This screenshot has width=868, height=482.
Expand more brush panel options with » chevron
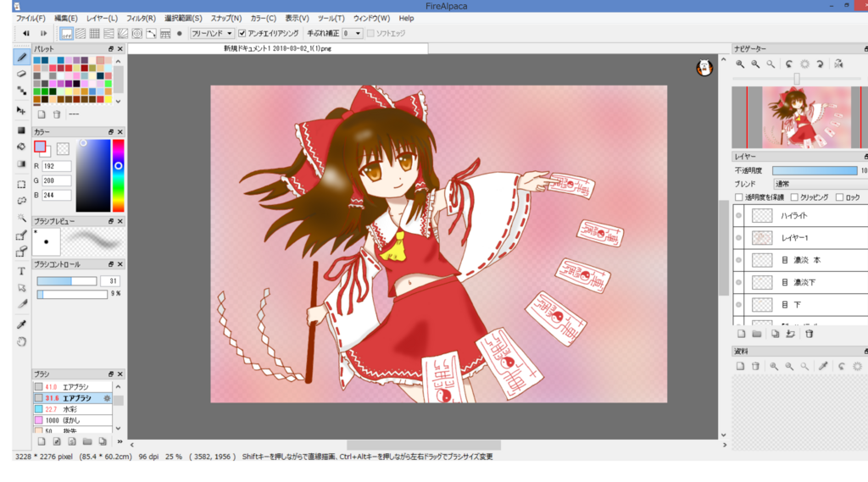(x=120, y=441)
